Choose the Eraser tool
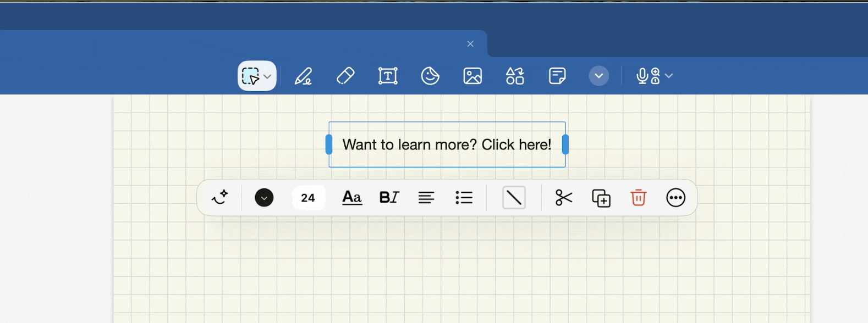This screenshot has width=868, height=323. tap(345, 76)
